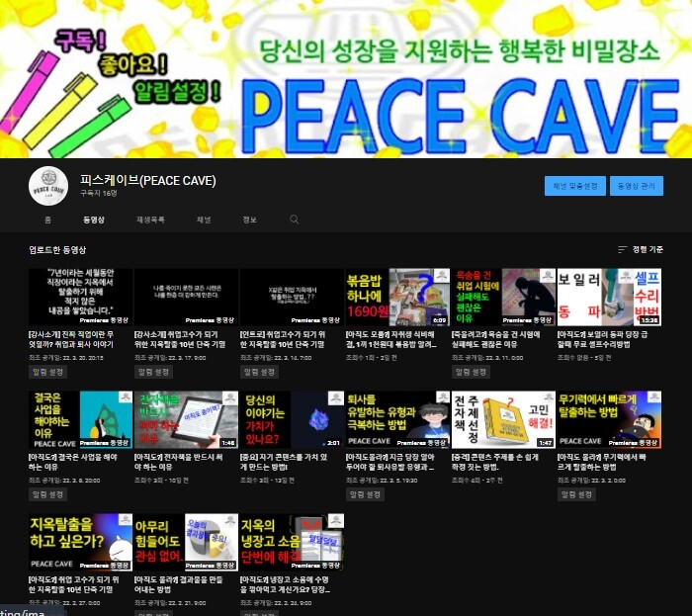Click the '최초 공개일: 22. 3. 5. 19:30' date
The height and width of the screenshot is (616, 692).
point(382,481)
